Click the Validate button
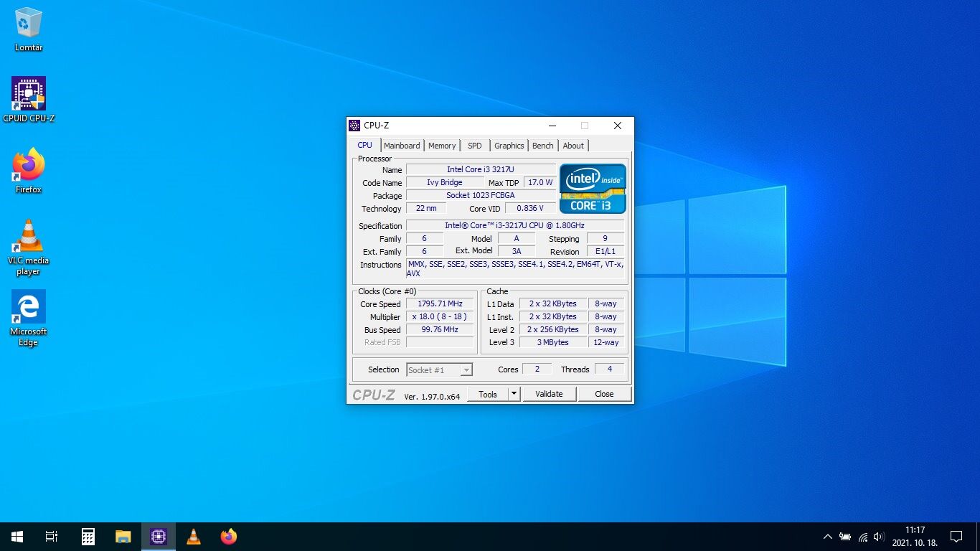Screen dimensions: 980x551 (x=549, y=394)
